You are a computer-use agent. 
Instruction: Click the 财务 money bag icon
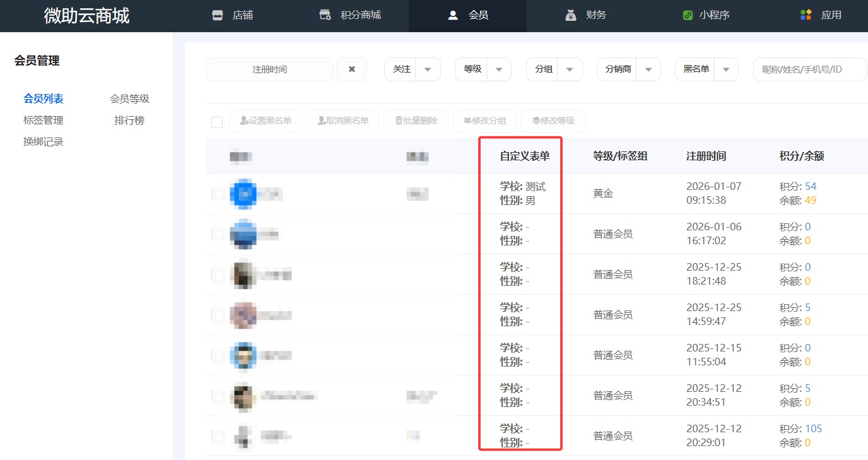pos(572,14)
